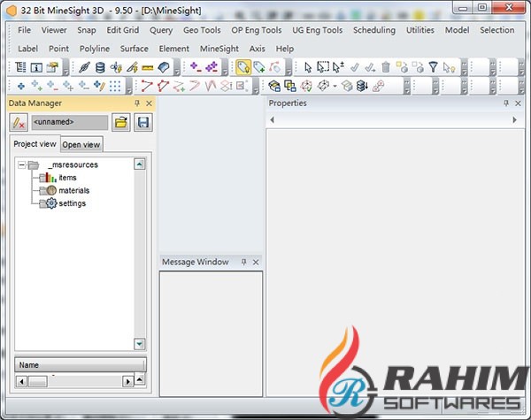Click the red closed polygon icon
The height and width of the screenshot is (420, 531).
[163, 86]
